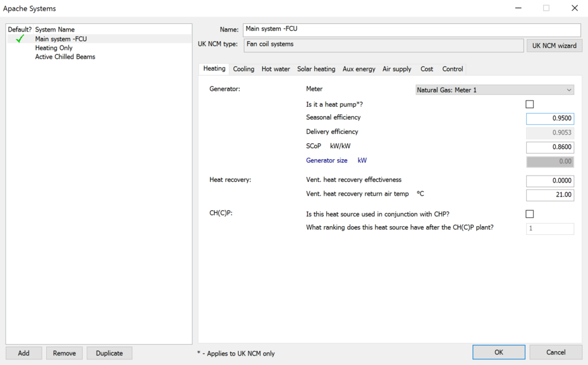Tick the CHP conjunction checkbox
Image resolution: width=588 pixels, height=365 pixels.
pyautogui.click(x=530, y=214)
